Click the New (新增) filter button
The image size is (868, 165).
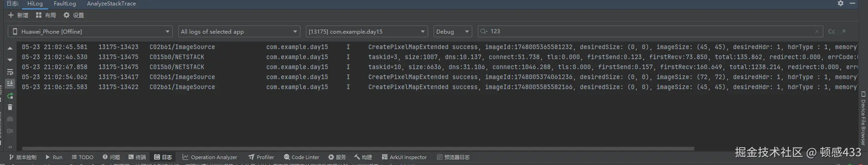tap(18, 15)
